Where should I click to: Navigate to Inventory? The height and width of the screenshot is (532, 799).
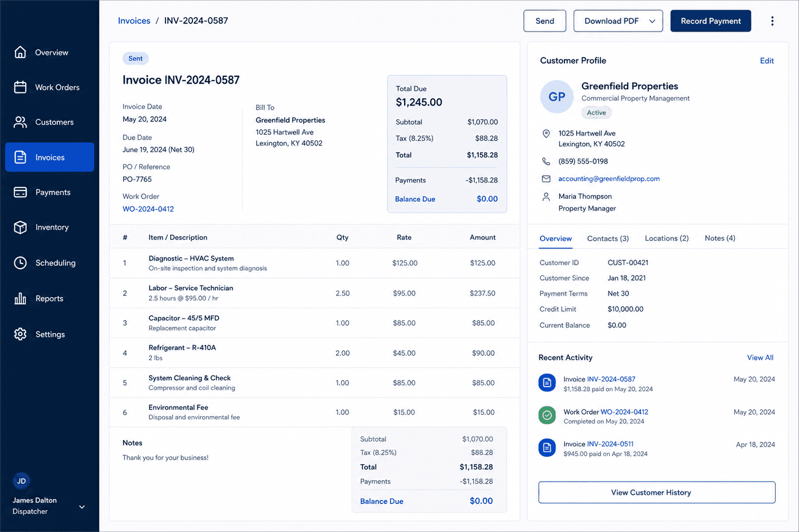(x=50, y=227)
